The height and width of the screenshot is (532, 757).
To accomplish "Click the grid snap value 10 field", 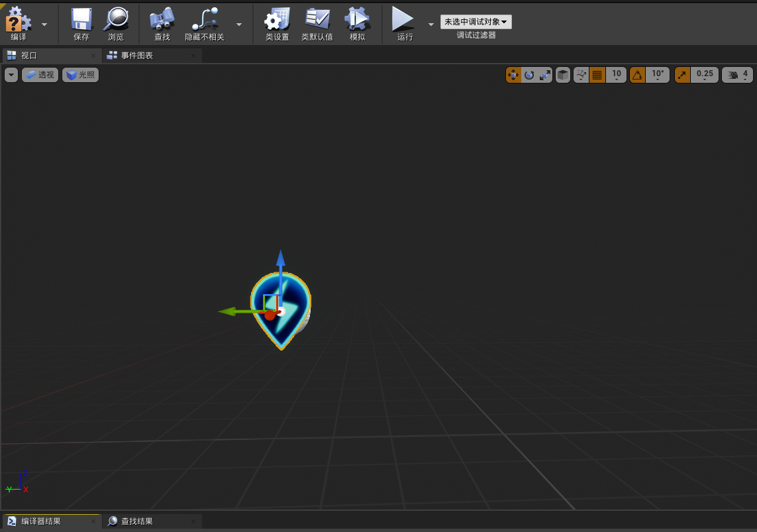I will pos(615,75).
